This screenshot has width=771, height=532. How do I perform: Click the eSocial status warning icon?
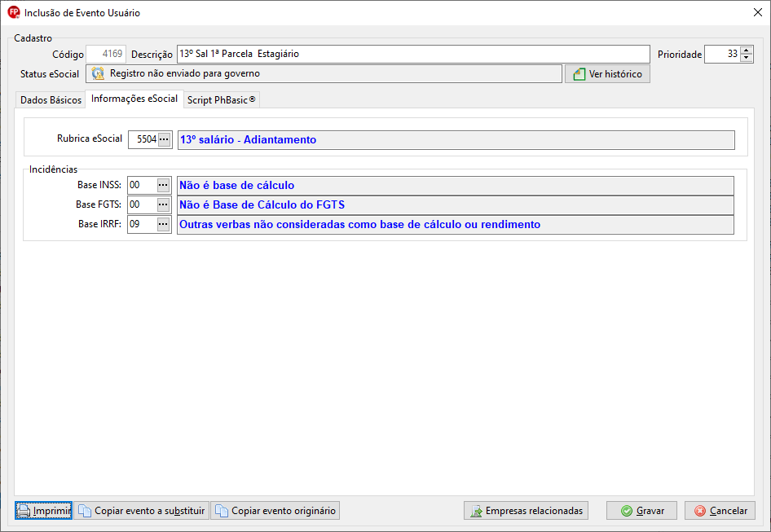(x=99, y=74)
